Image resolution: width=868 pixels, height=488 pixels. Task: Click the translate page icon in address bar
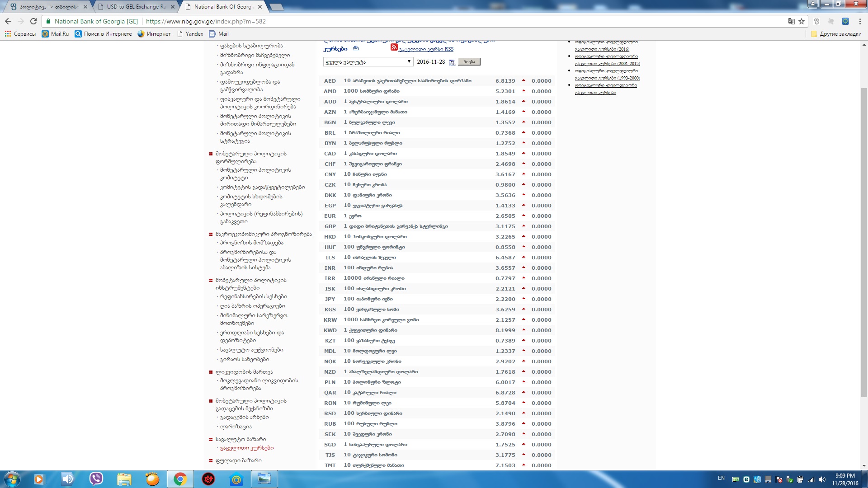tap(791, 21)
